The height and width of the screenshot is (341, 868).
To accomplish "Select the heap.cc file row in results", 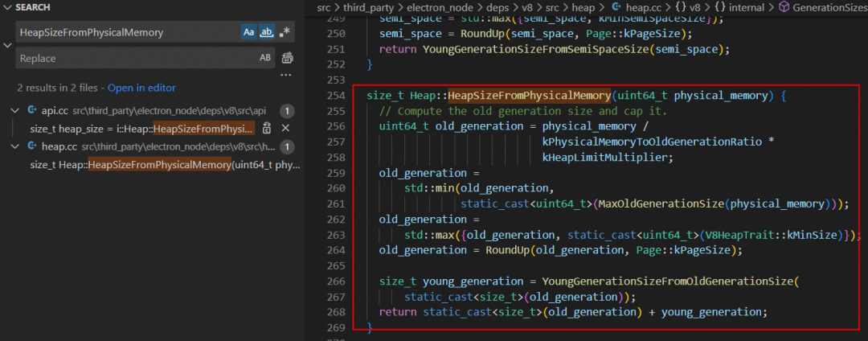I will tap(152, 146).
